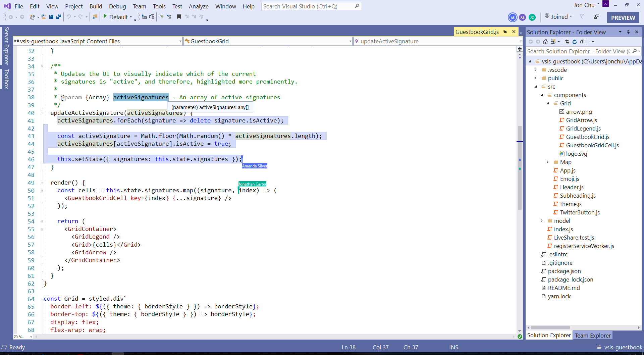The height and width of the screenshot is (355, 644).
Task: Click the AS participant avatar
Action: [513, 17]
